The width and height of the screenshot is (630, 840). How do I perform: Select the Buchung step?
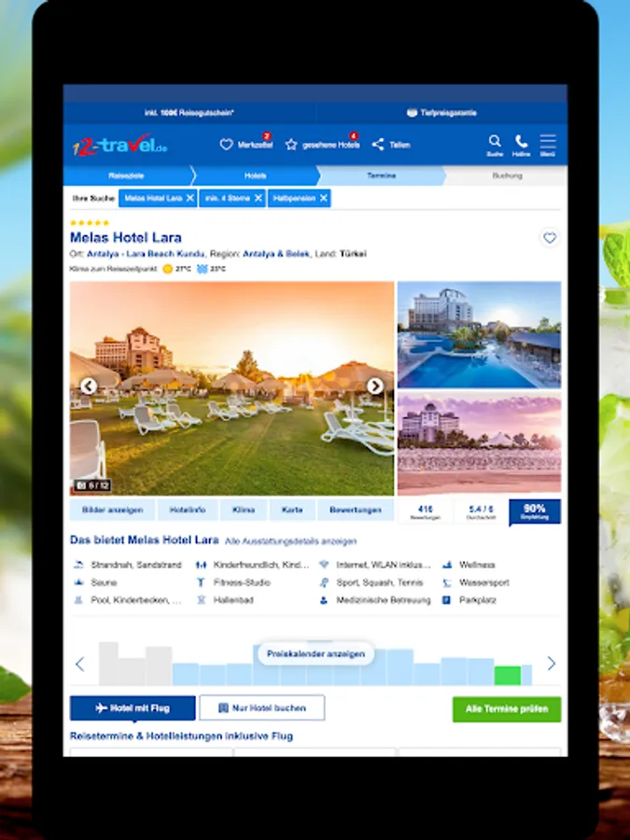507,175
